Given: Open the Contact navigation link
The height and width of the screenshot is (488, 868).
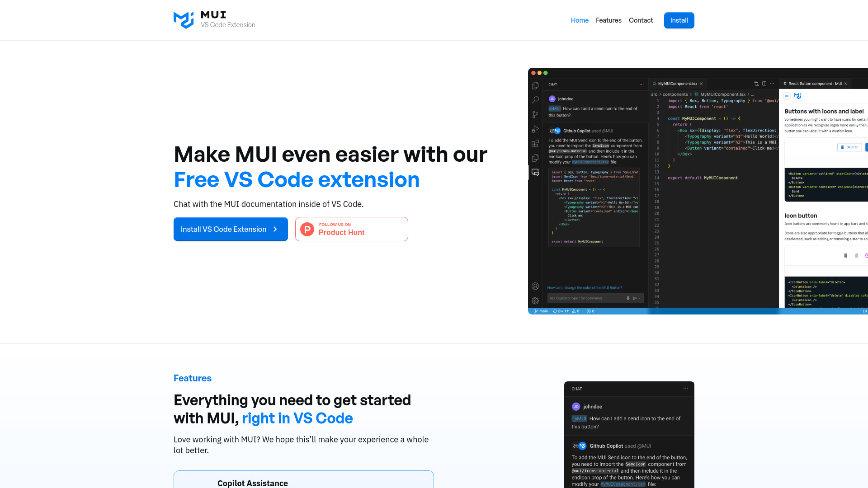Looking at the screenshot, I should [641, 20].
